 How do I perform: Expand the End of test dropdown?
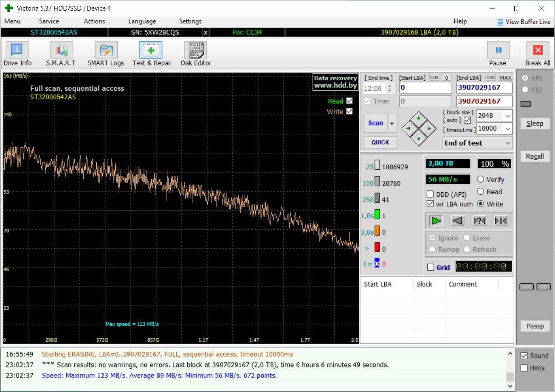pyautogui.click(x=508, y=143)
